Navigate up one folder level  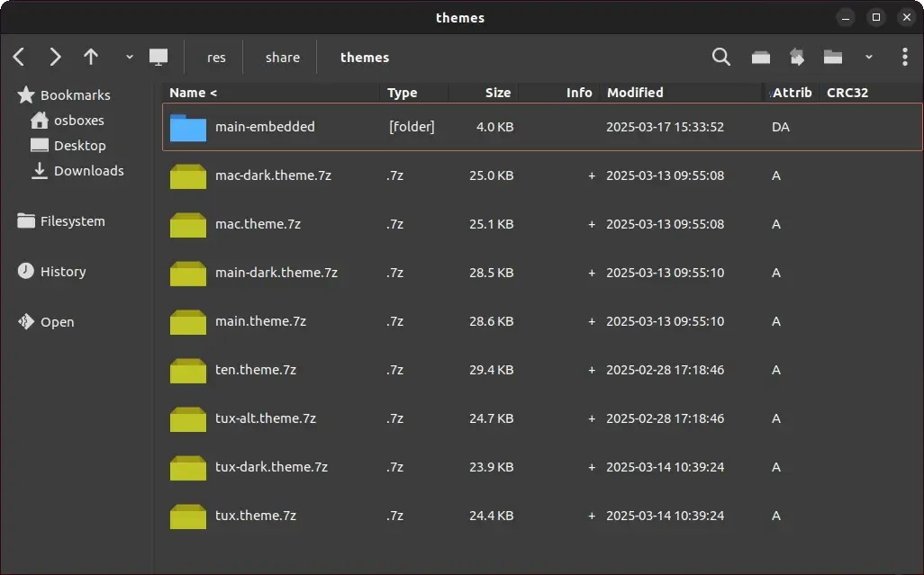click(91, 58)
